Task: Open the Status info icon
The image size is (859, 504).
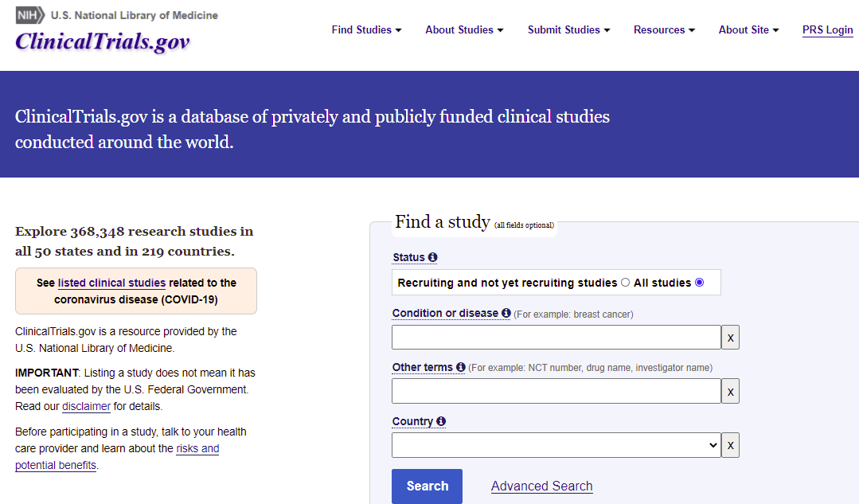Action: 433,257
